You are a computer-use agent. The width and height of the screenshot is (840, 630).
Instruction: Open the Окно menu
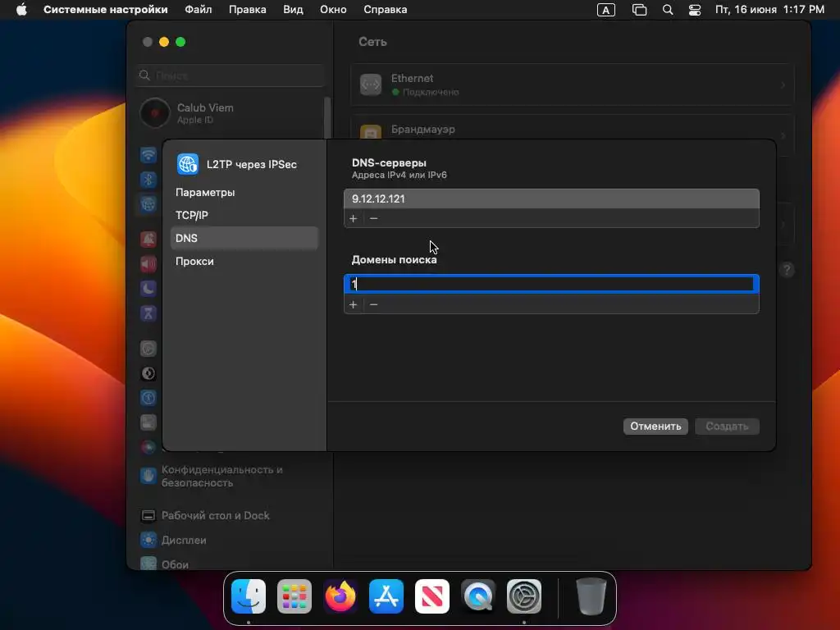click(333, 10)
